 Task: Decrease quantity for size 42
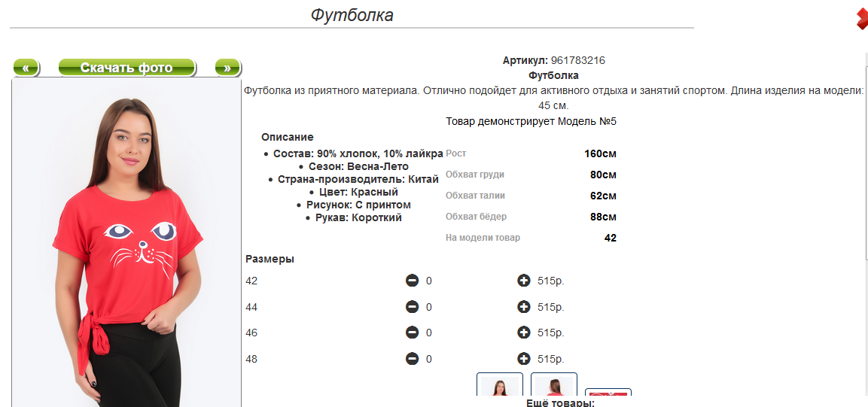pyautogui.click(x=412, y=281)
